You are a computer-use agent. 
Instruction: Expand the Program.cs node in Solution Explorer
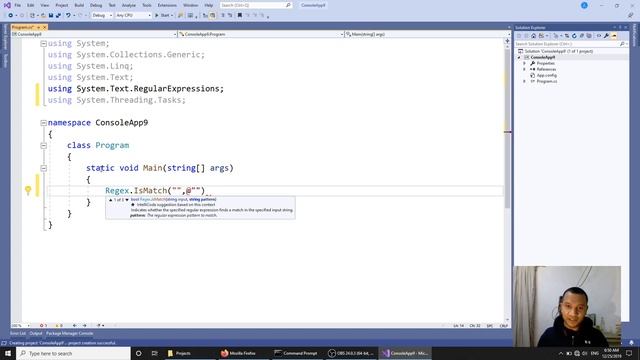[524, 81]
